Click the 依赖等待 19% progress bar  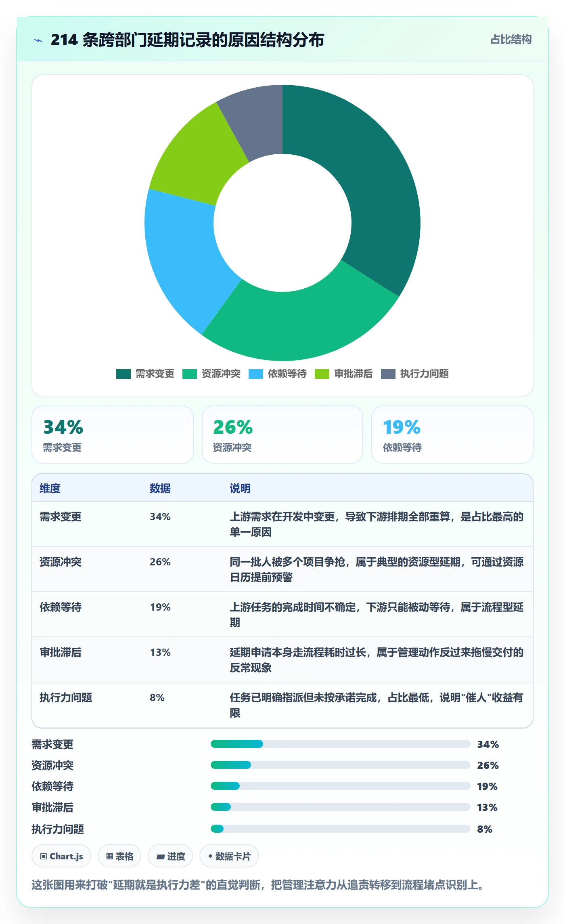pyautogui.click(x=340, y=786)
